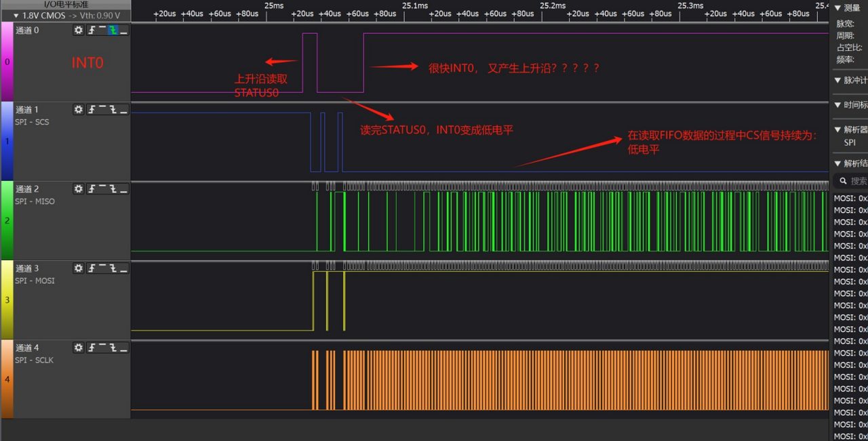
Task: Click gear icon on 通道 3 MOSI
Action: [79, 268]
